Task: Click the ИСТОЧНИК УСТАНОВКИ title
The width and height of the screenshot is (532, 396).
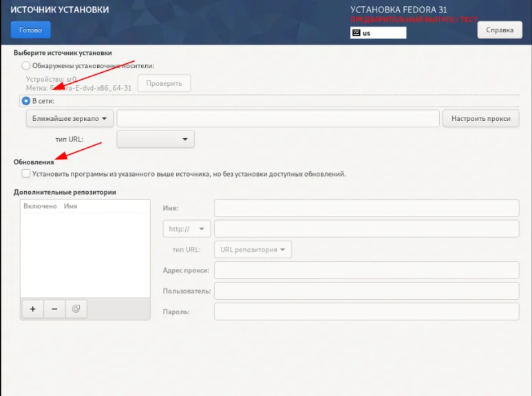Action: (60, 10)
